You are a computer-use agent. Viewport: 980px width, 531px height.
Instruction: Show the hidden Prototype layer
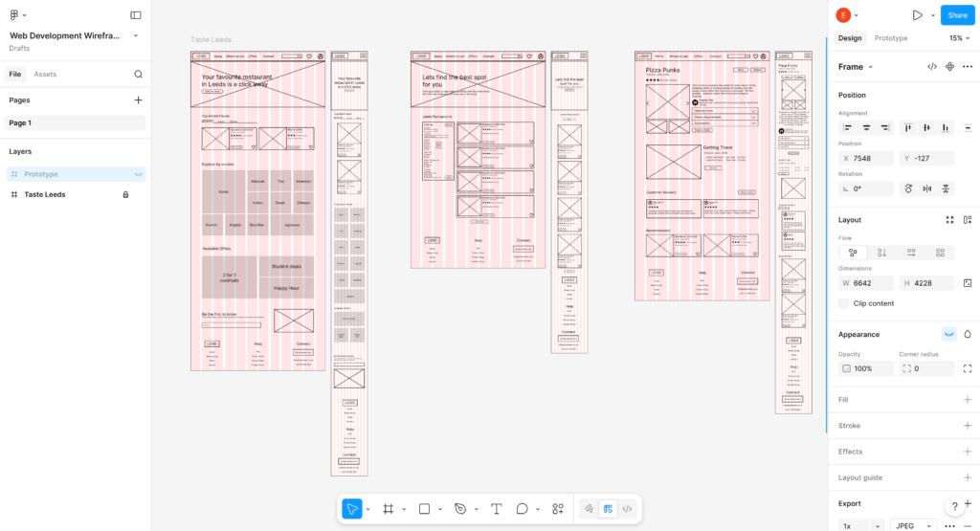pos(139,174)
